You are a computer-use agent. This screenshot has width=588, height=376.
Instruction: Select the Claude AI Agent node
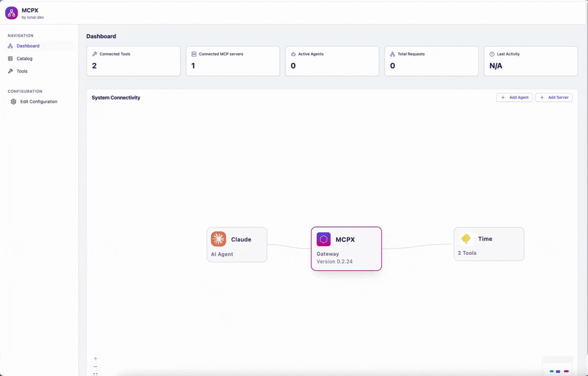237,245
